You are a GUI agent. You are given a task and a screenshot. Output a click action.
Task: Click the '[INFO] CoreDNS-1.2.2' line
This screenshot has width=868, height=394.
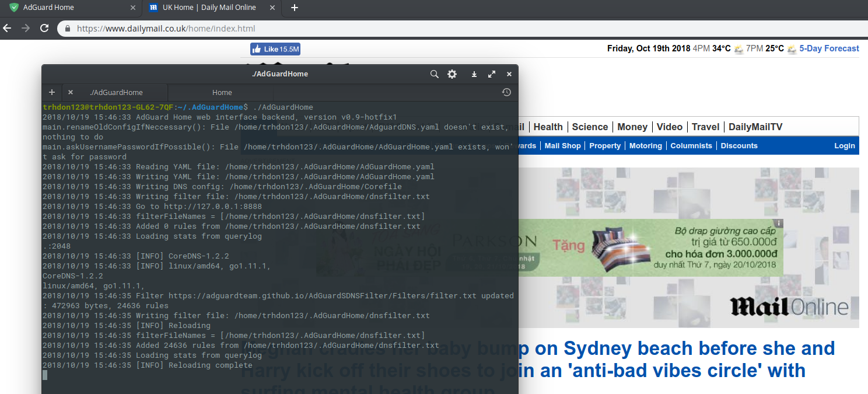pos(136,256)
